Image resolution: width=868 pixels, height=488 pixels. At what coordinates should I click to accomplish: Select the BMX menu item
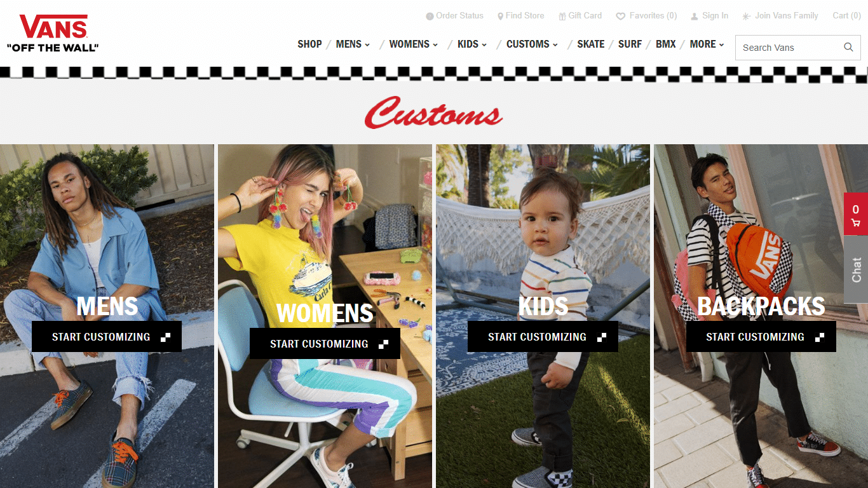665,44
